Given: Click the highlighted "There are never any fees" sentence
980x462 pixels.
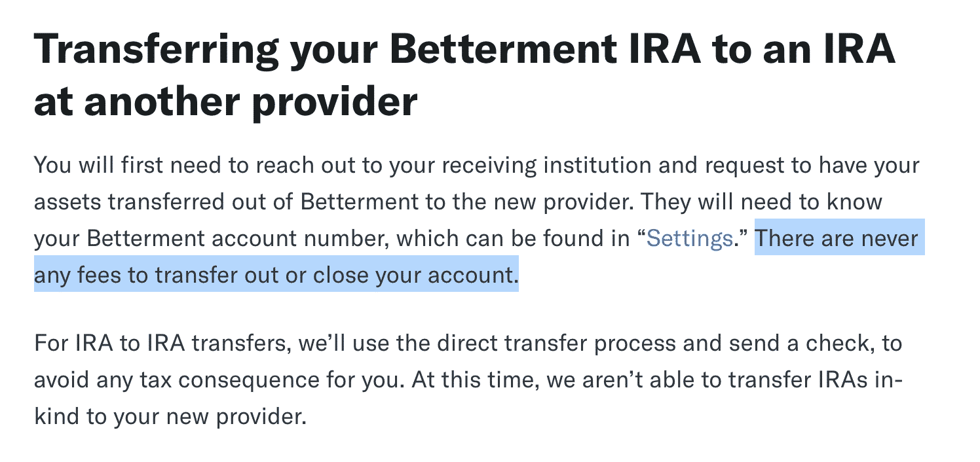Looking at the screenshot, I should tap(479, 256).
